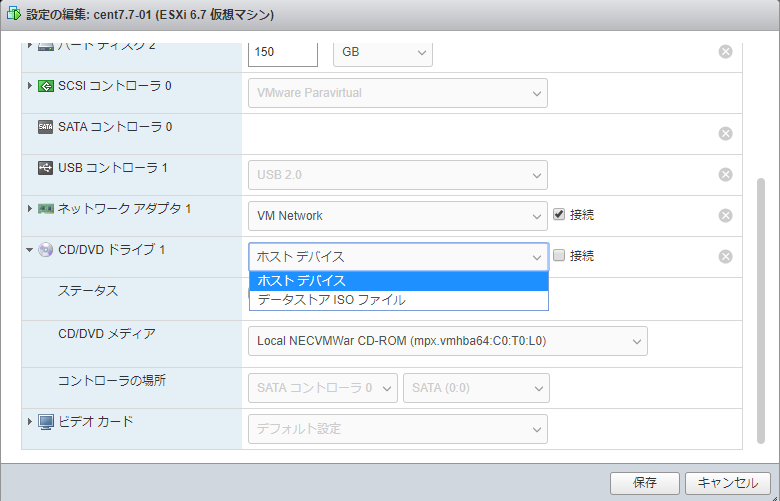Open the SATA コントローラ 0 location dropdown
The width and height of the screenshot is (780, 501).
[x=323, y=388]
